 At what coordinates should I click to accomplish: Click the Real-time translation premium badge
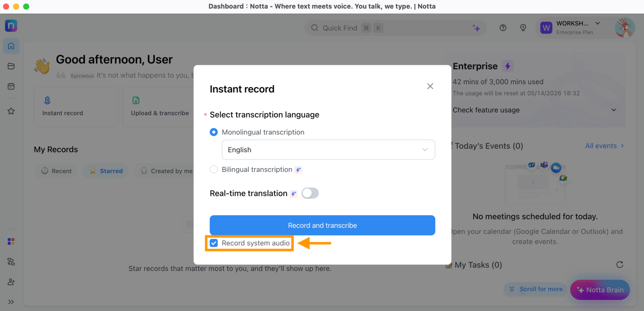coord(294,194)
